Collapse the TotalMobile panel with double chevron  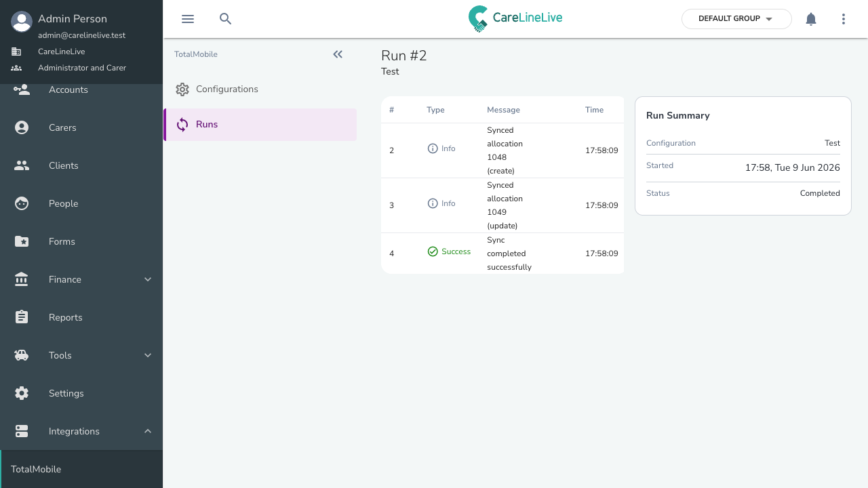click(x=338, y=54)
